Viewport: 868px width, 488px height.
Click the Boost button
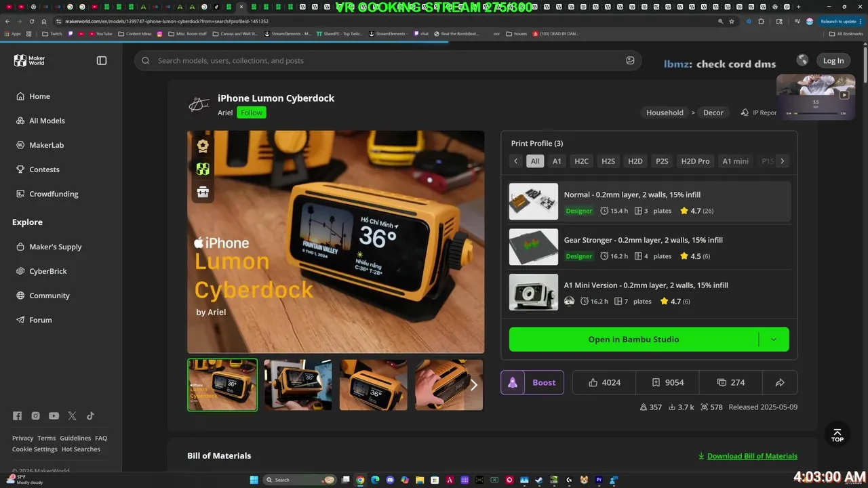tap(532, 382)
